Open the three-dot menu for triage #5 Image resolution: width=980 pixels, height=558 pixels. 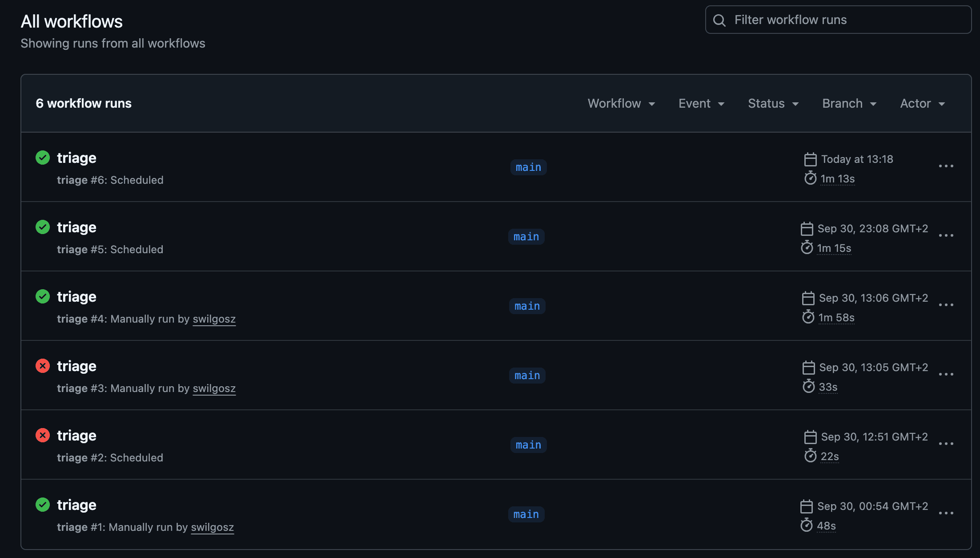click(946, 235)
